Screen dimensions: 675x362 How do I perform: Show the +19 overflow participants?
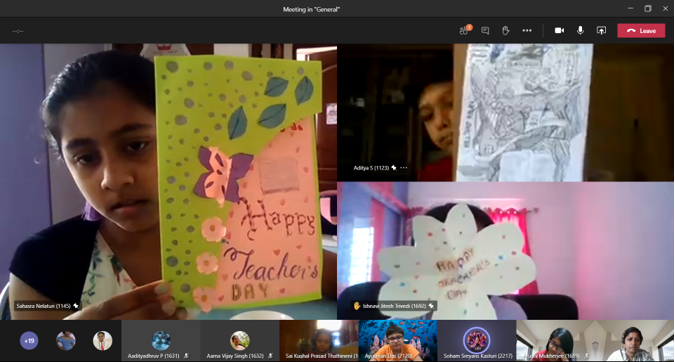(x=29, y=341)
